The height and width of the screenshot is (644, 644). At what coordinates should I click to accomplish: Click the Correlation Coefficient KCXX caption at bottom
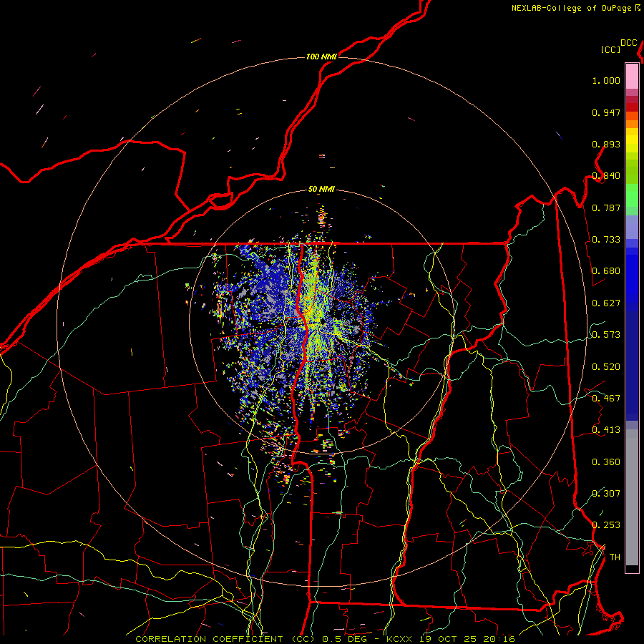point(325,639)
